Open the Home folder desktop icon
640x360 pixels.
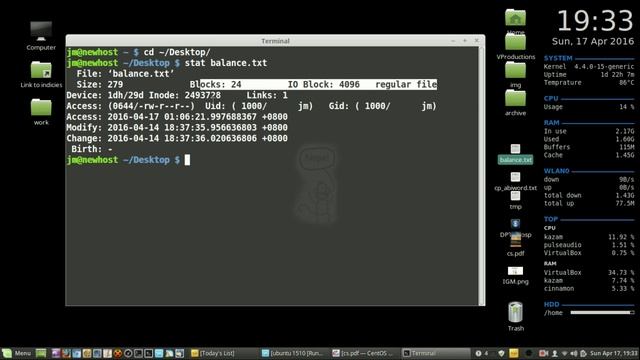click(515, 21)
